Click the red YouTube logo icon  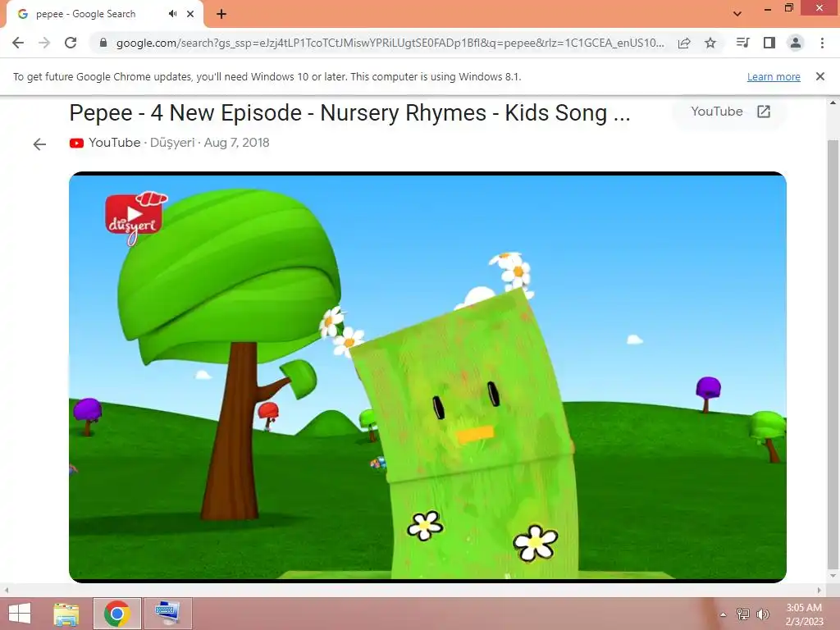pyautogui.click(x=76, y=143)
